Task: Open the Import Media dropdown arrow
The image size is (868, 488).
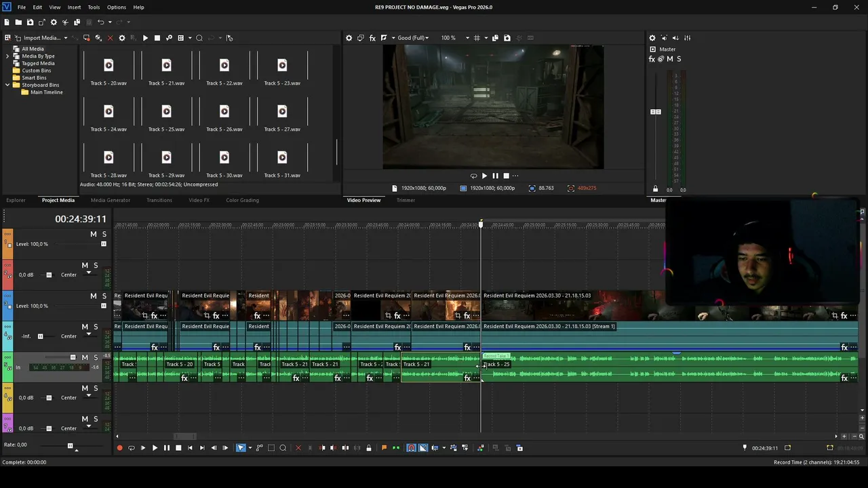Action: point(66,38)
